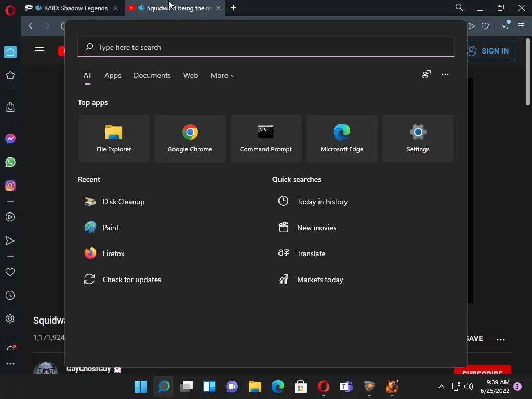The width and height of the screenshot is (532, 399).
Task: Open Task View on taskbar
Action: point(187,387)
